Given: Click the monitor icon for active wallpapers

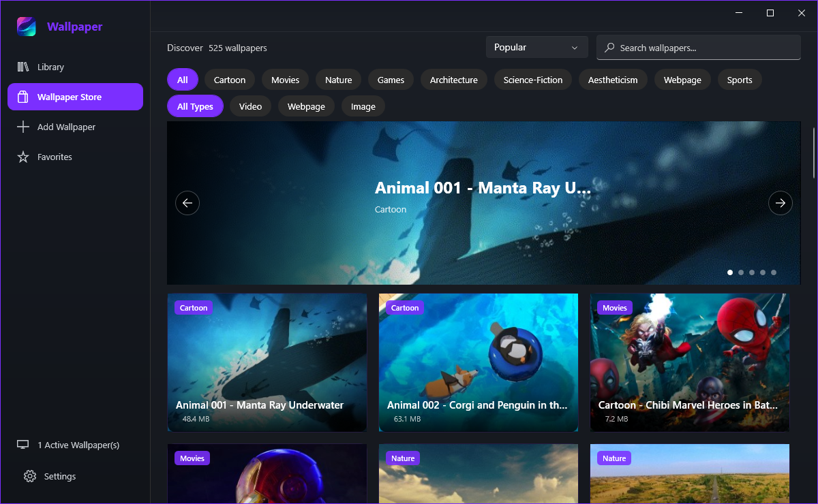Looking at the screenshot, I should pos(23,445).
